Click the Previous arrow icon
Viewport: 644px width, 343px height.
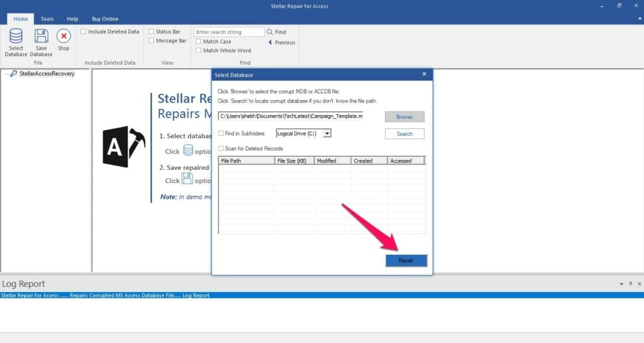(270, 42)
